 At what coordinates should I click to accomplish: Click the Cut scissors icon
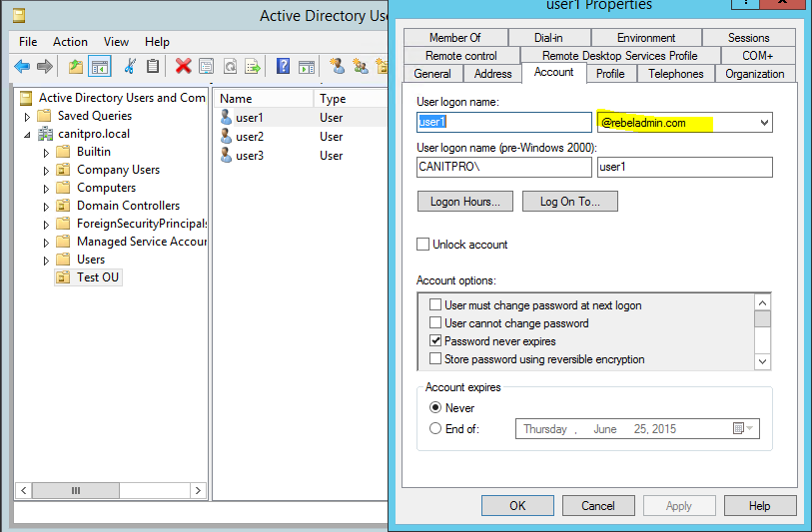coord(130,66)
